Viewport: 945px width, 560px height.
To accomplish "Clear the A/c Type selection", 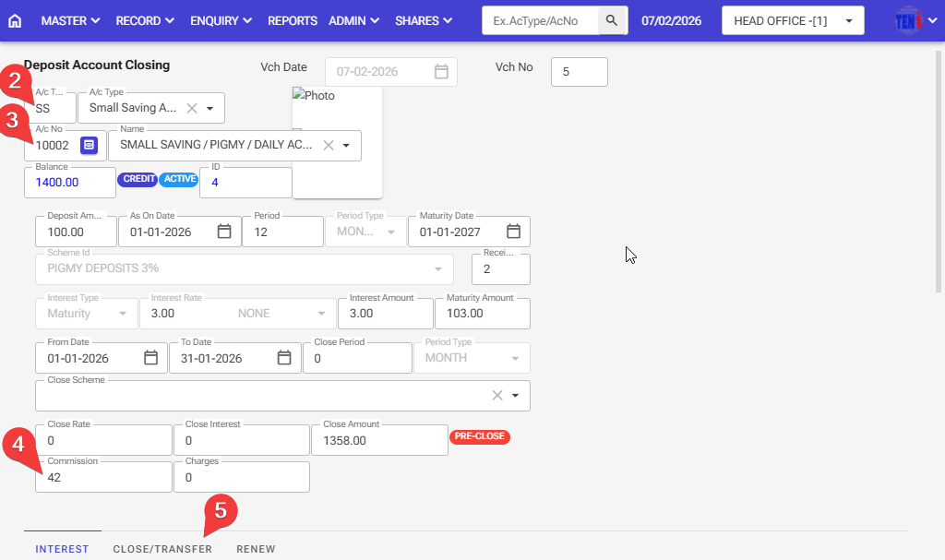I will click(x=192, y=108).
